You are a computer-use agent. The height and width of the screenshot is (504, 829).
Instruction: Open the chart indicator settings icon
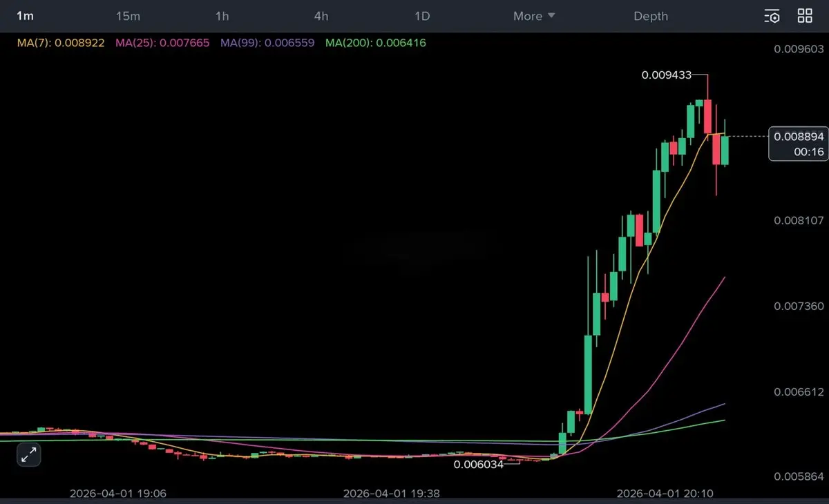pyautogui.click(x=772, y=16)
